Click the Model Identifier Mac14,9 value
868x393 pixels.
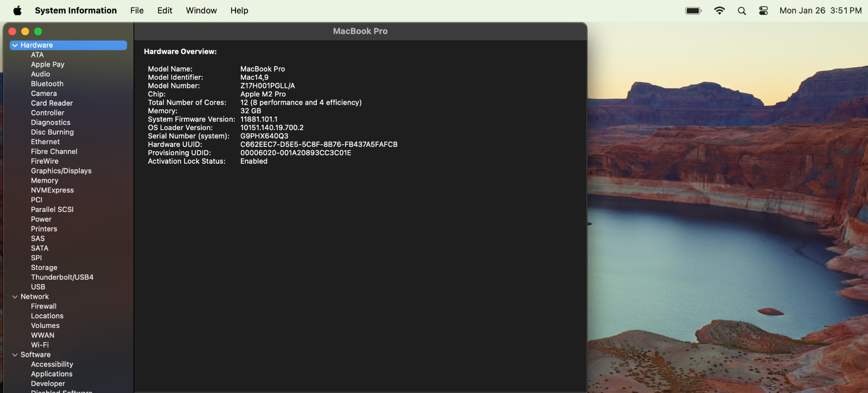pos(254,78)
